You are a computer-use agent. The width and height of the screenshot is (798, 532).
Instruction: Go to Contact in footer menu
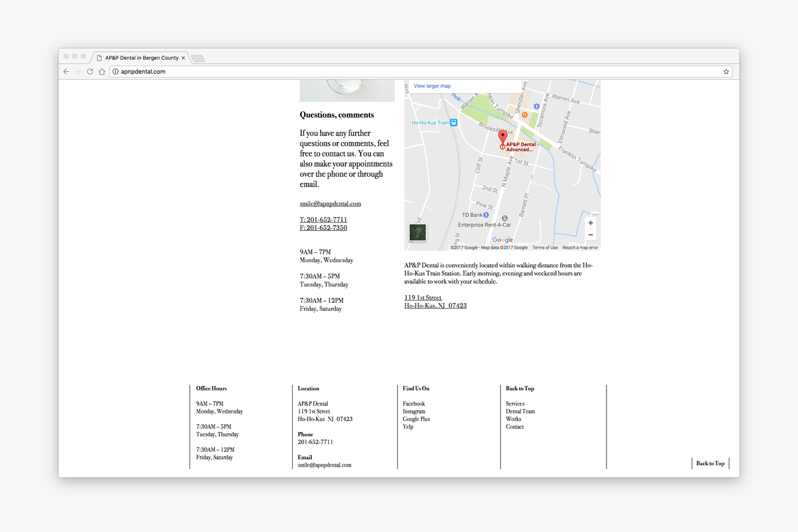(515, 427)
